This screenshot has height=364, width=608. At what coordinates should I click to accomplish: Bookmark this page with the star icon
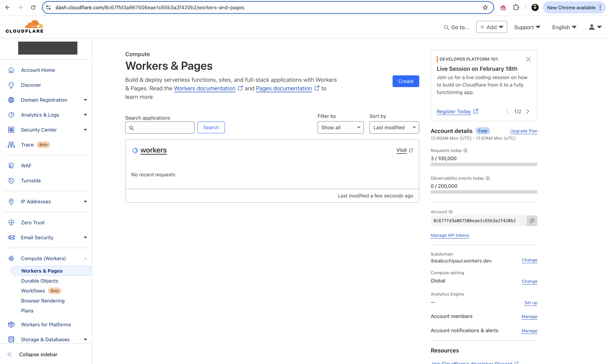pos(485,7)
